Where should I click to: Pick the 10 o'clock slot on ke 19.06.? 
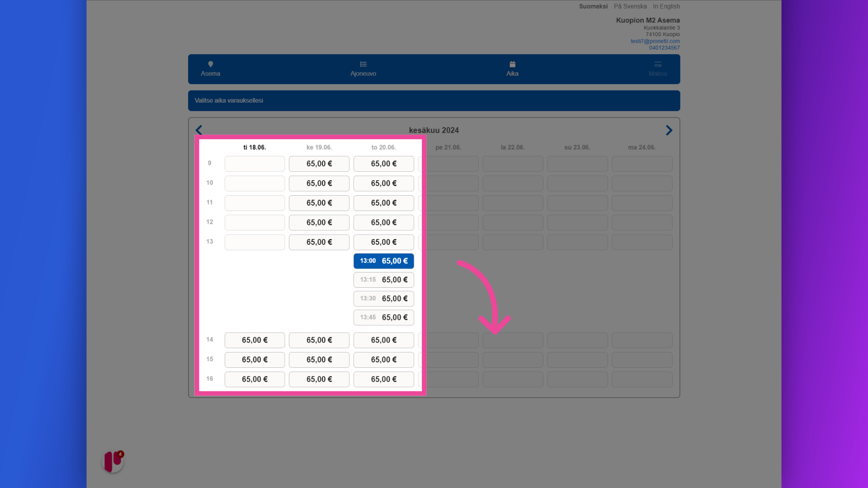[319, 183]
